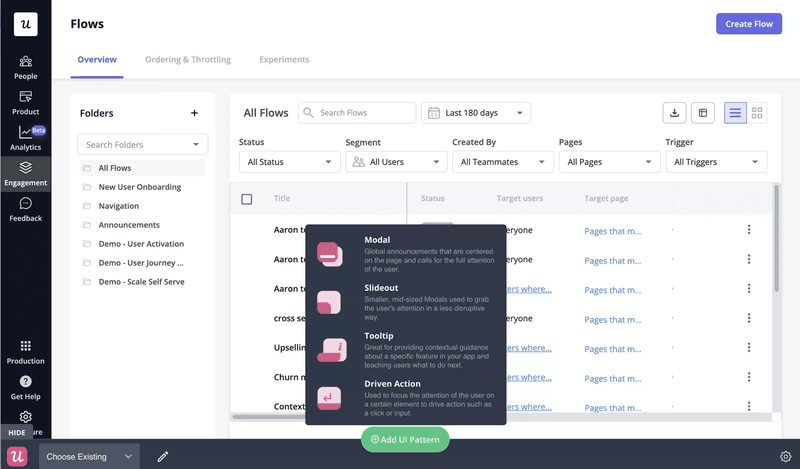Select the All Flows folder

(x=143, y=168)
